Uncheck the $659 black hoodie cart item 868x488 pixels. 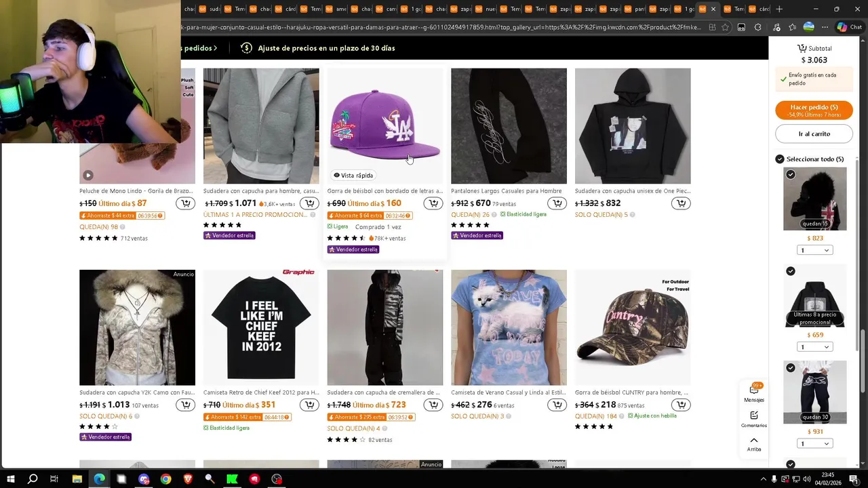coord(791,271)
